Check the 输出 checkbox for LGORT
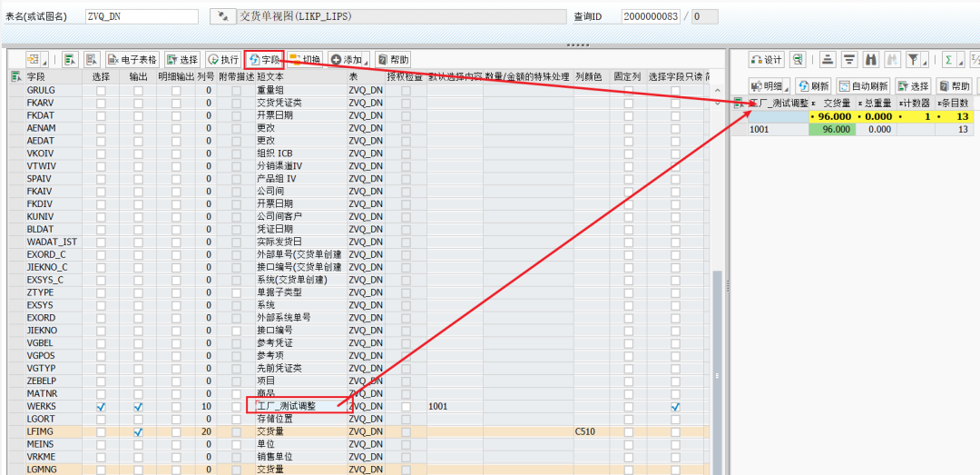The height and width of the screenshot is (475, 980). [x=138, y=419]
